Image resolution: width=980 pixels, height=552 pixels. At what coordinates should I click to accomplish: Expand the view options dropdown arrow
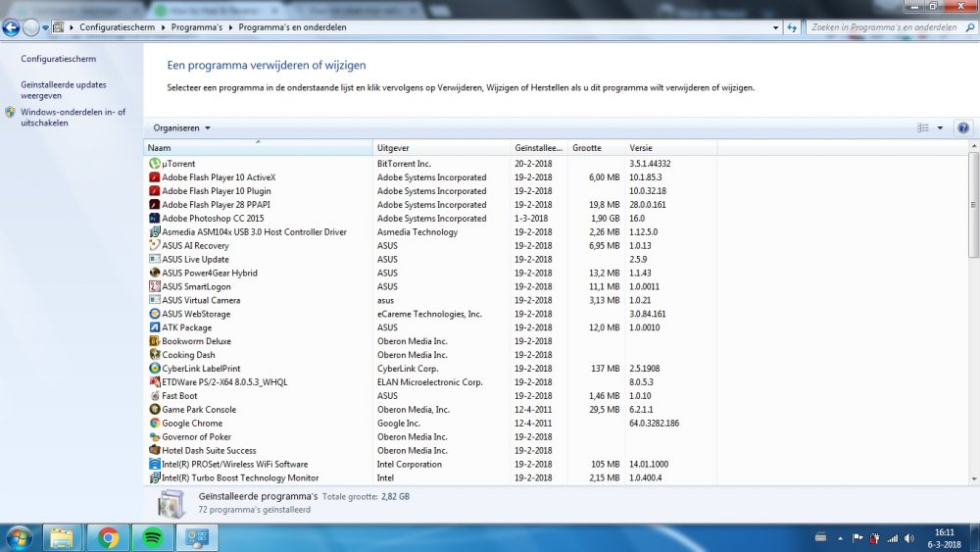pyautogui.click(x=940, y=128)
